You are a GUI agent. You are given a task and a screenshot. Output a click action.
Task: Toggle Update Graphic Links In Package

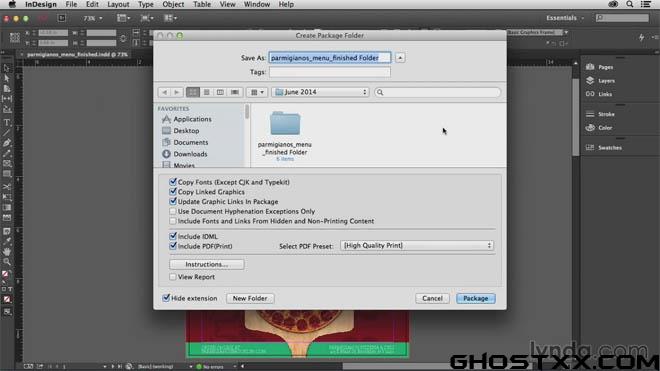coord(173,201)
